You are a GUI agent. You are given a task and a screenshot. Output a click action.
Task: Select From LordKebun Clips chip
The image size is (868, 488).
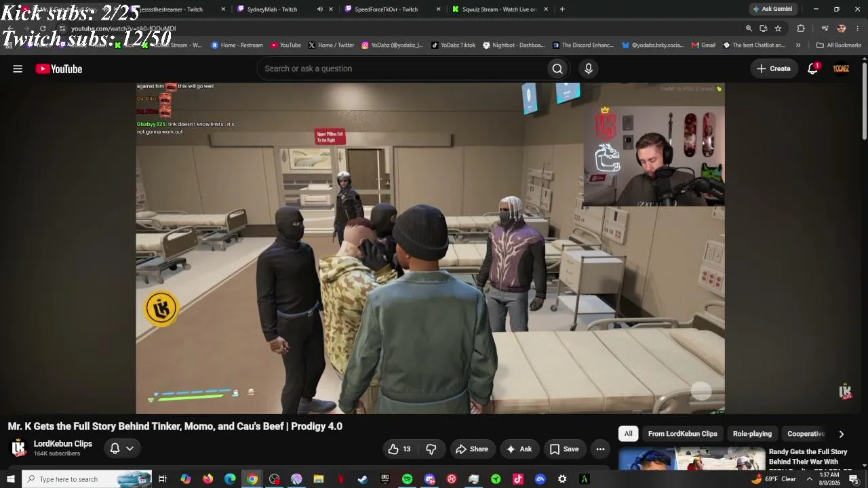pos(682,434)
